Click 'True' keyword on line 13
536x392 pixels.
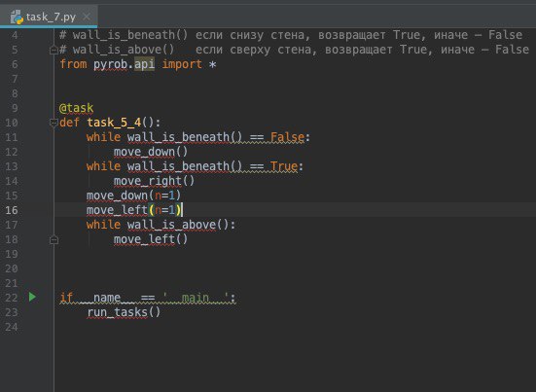point(284,166)
